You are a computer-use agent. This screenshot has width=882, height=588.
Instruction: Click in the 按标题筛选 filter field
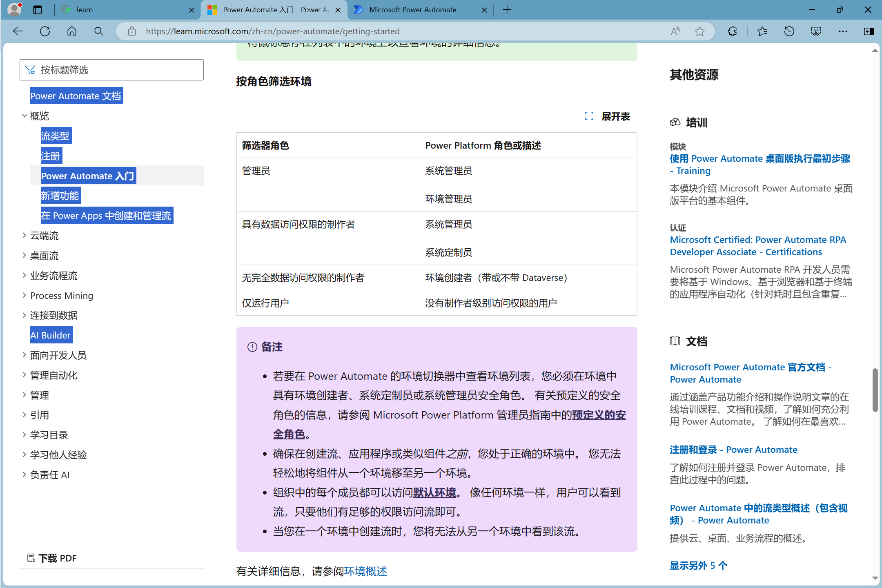coord(111,70)
